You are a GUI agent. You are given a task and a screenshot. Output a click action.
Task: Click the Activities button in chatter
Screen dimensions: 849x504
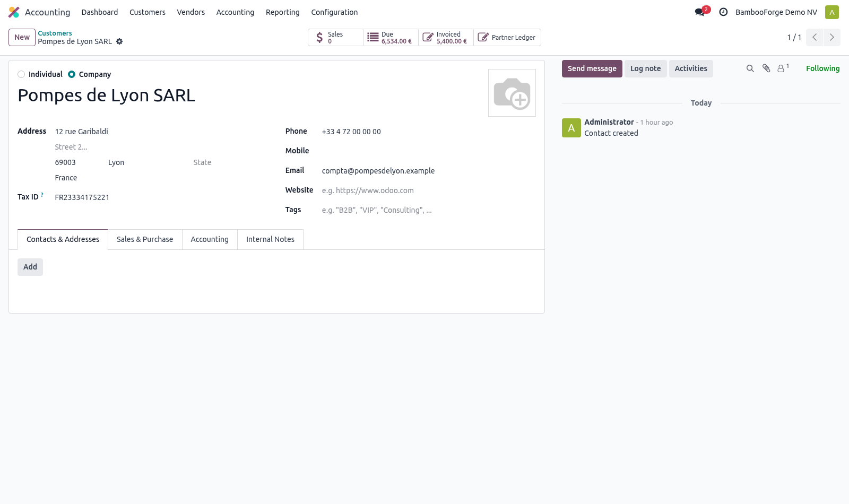pos(691,68)
